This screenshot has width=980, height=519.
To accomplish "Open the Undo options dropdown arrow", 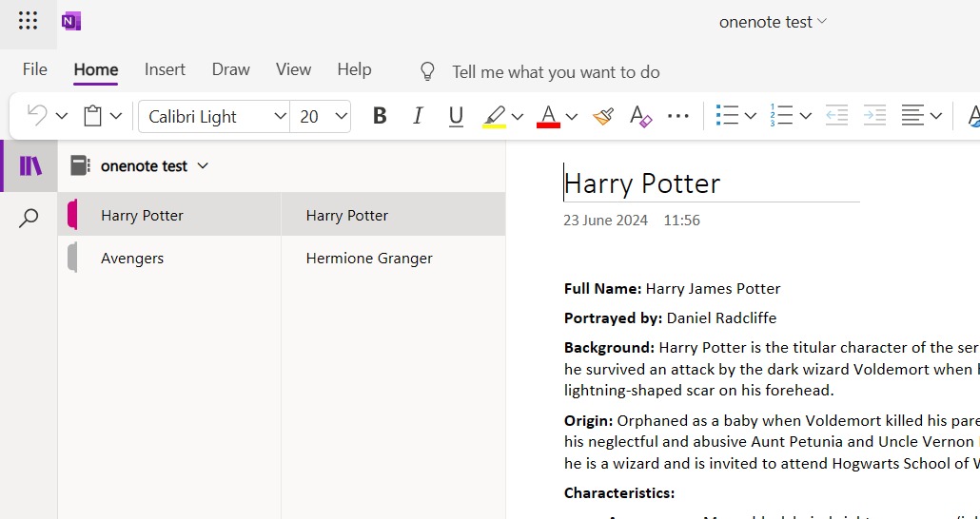I will pyautogui.click(x=61, y=116).
